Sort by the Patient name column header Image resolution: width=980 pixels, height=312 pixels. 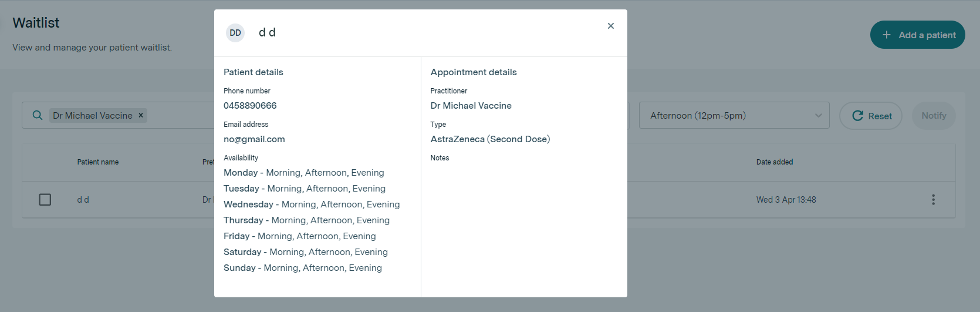pos(98,162)
